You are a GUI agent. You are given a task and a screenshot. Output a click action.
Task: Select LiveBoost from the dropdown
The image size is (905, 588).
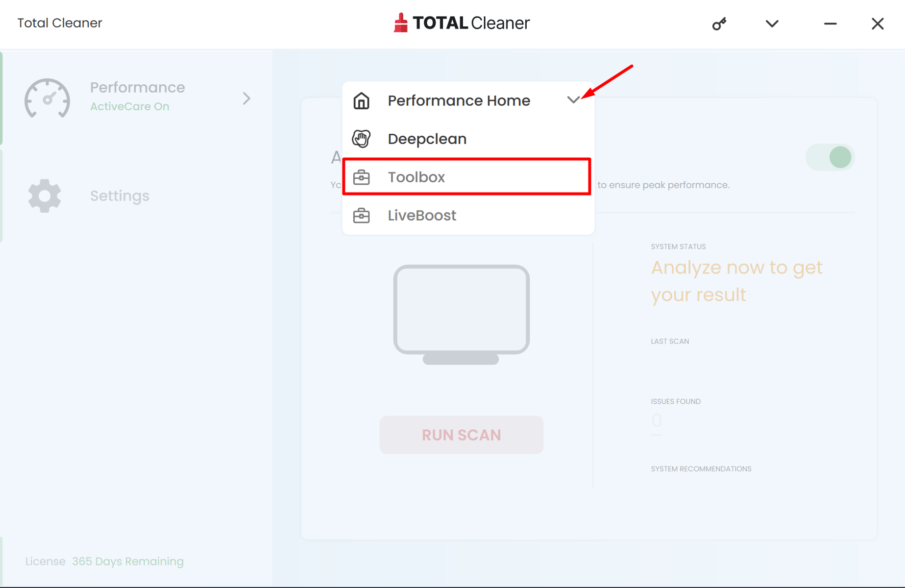tap(468, 215)
